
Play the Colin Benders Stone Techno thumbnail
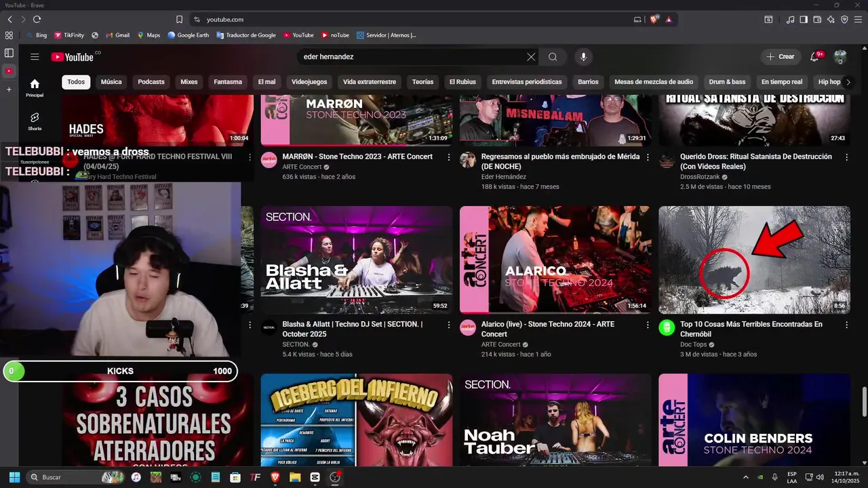pyautogui.click(x=754, y=420)
